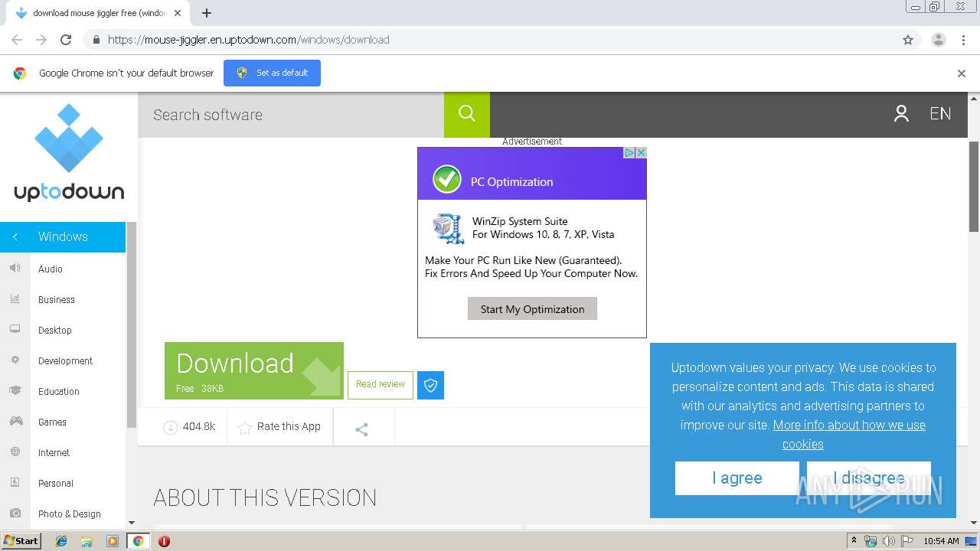Click the 10:54 AM taskbar clock
The image size is (980, 551).
tap(941, 541)
